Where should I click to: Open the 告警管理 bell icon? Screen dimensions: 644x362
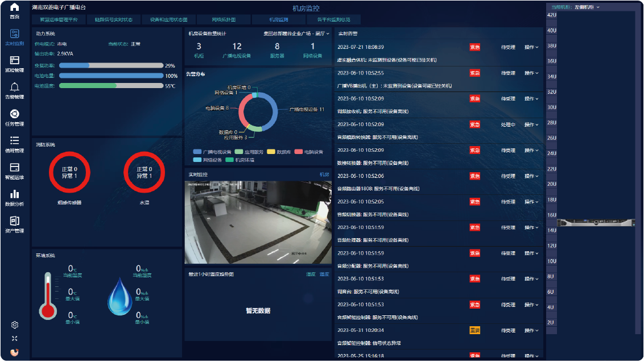14,86
